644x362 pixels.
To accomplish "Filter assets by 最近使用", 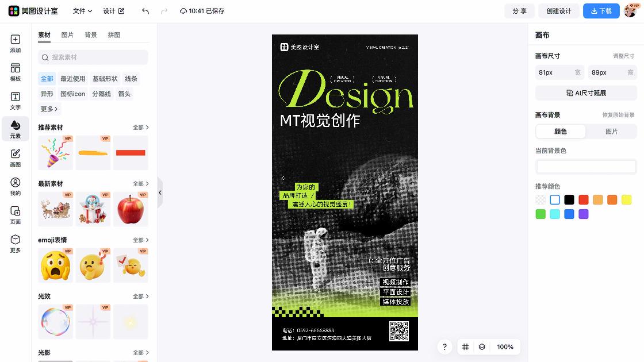I will pos(72,78).
